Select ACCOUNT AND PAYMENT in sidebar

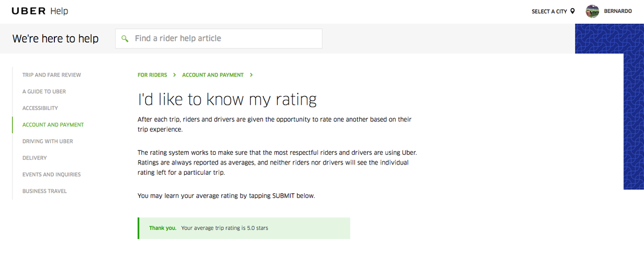53,125
